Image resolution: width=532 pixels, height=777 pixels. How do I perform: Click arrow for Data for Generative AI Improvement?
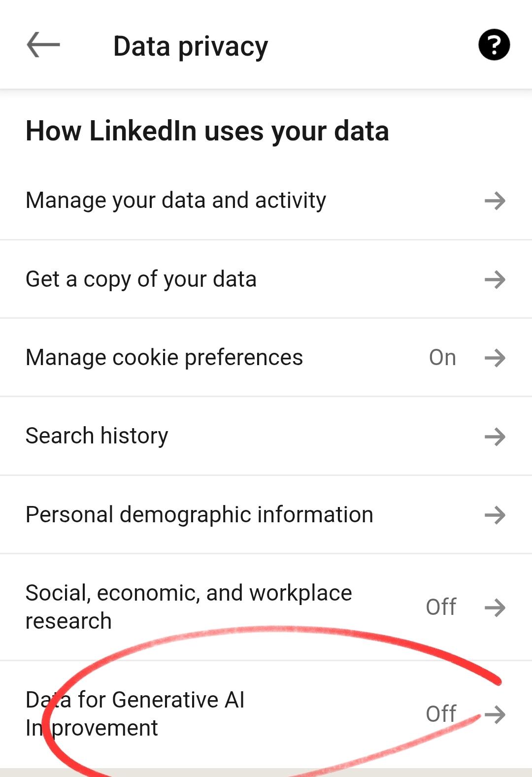tap(495, 714)
